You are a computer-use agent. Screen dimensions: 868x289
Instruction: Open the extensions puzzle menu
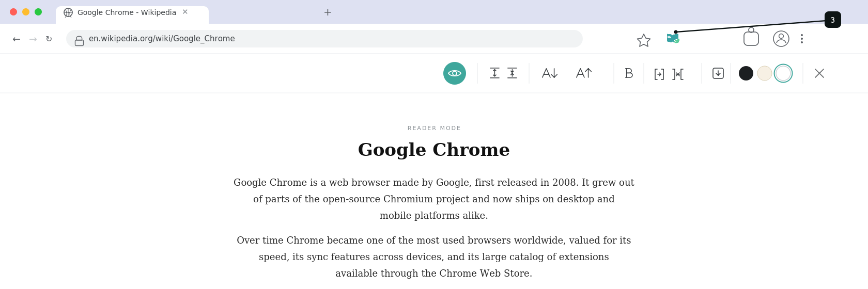click(751, 37)
